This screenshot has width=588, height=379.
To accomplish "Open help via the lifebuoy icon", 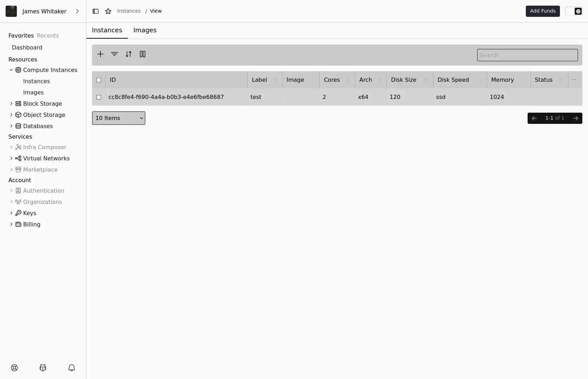I will (14, 368).
